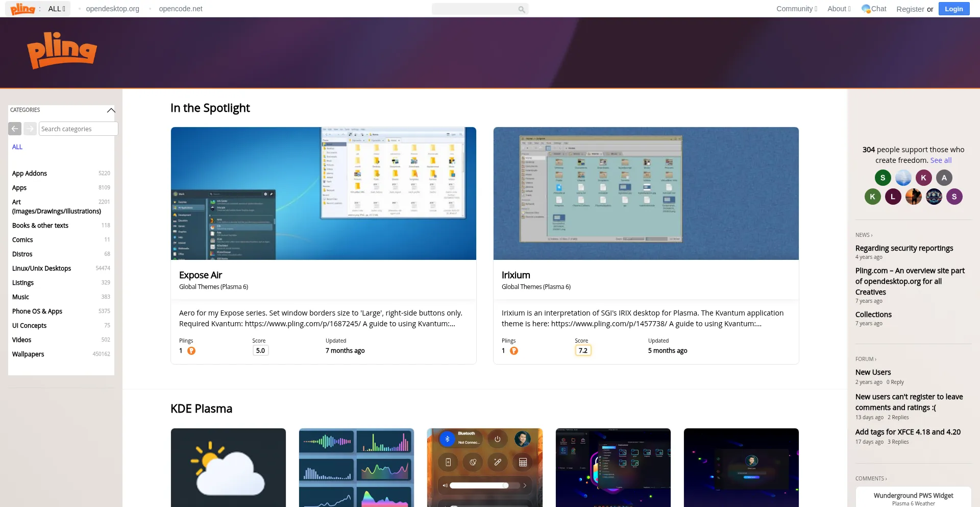Viewport: 980px width, 507px height.
Task: Click the large Pling banner logo
Action: (x=62, y=51)
